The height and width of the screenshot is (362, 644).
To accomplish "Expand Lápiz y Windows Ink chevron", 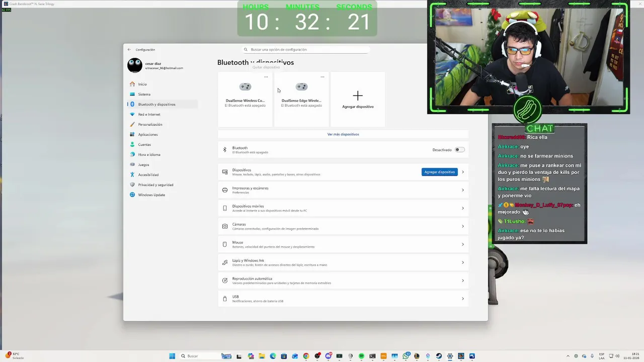I will pyautogui.click(x=463, y=262).
